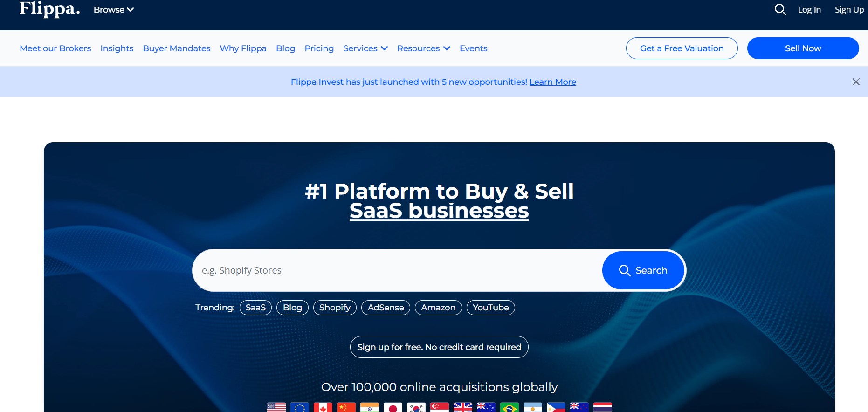868x412 pixels.
Task: Open the Browse dropdown menu
Action: tap(114, 10)
